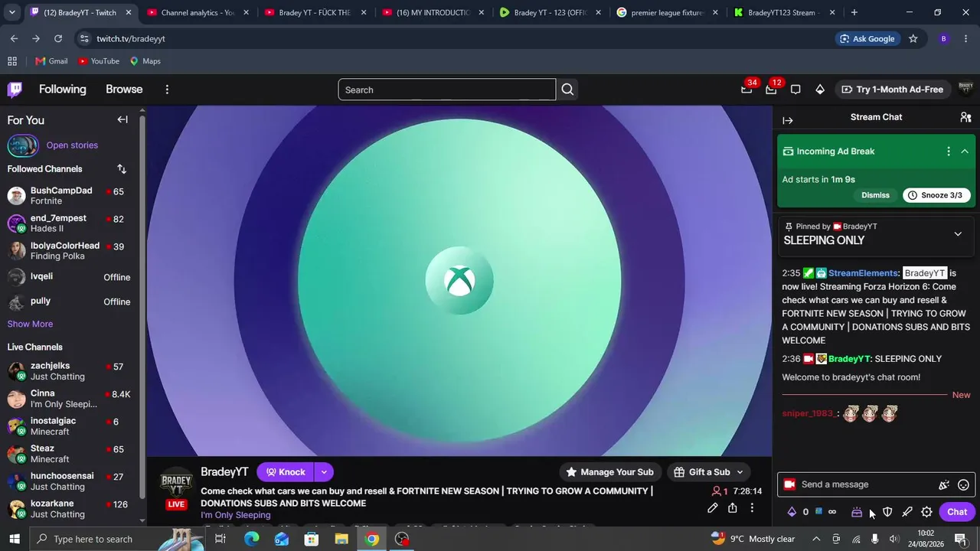Open zachjelks live channel in sidebar
The width and height of the screenshot is (980, 551).
pos(69,371)
